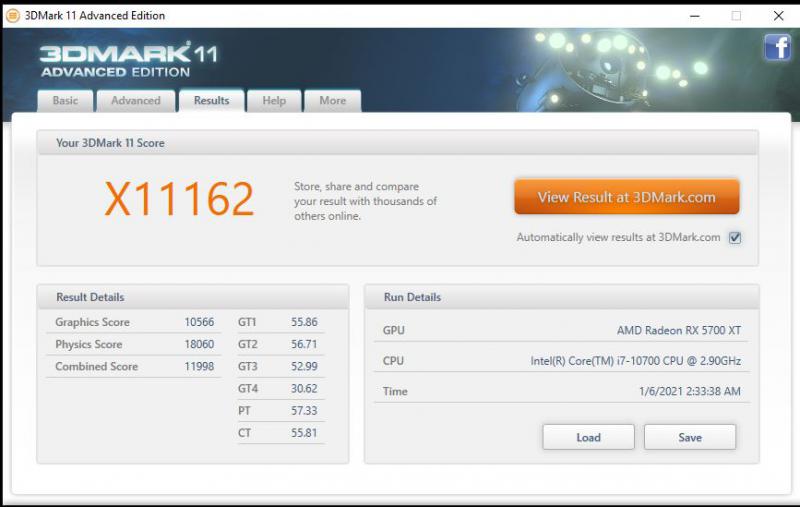
Task: Click the AMD Radeon RX 5700 XT text
Action: [679, 331]
